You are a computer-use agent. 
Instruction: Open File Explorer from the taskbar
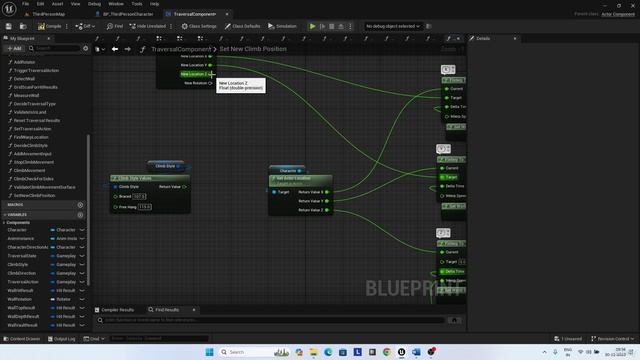[x=313, y=352]
